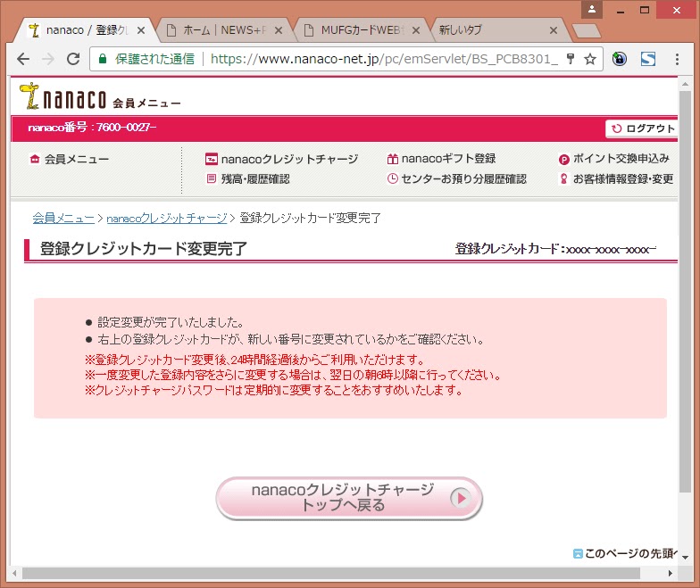Reload the nanaco page
This screenshot has height=588, width=700.
[x=73, y=59]
